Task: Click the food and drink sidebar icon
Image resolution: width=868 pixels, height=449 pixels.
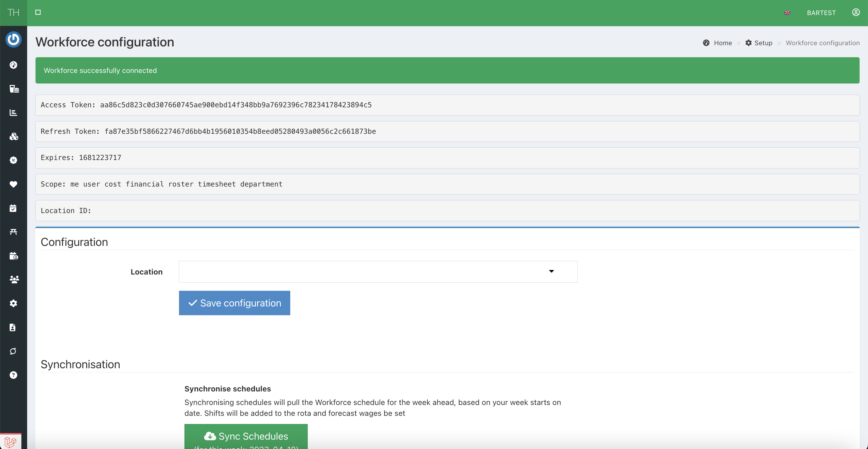Action: coord(14,89)
